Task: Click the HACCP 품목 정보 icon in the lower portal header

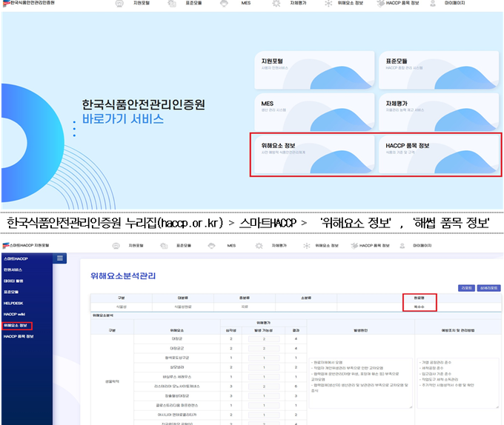Action: click(354, 246)
